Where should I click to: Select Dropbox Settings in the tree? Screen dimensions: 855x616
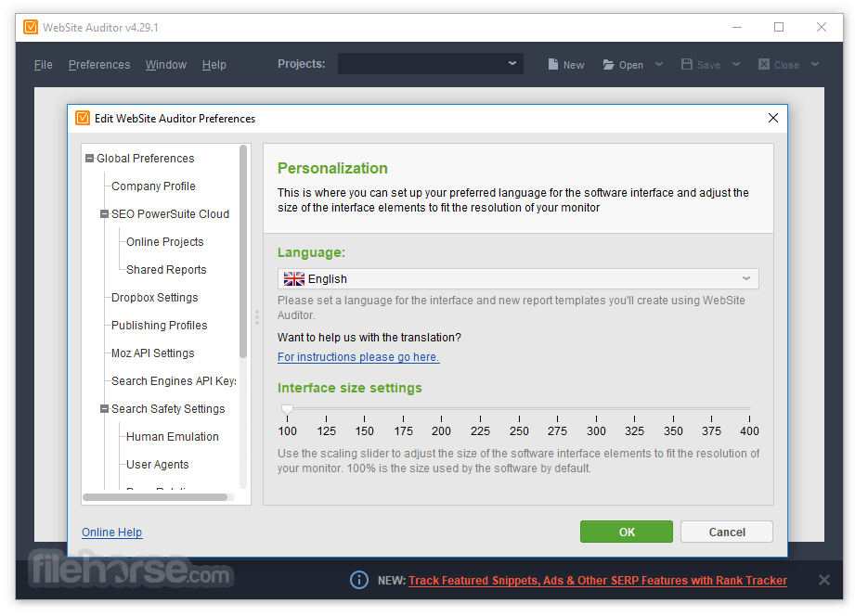coord(154,297)
